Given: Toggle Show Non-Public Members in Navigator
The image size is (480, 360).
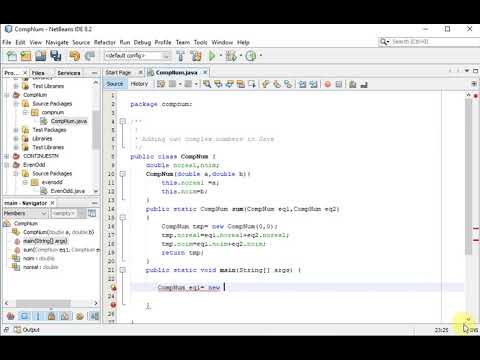Looking at the screenshot, I should [x=51, y=316].
